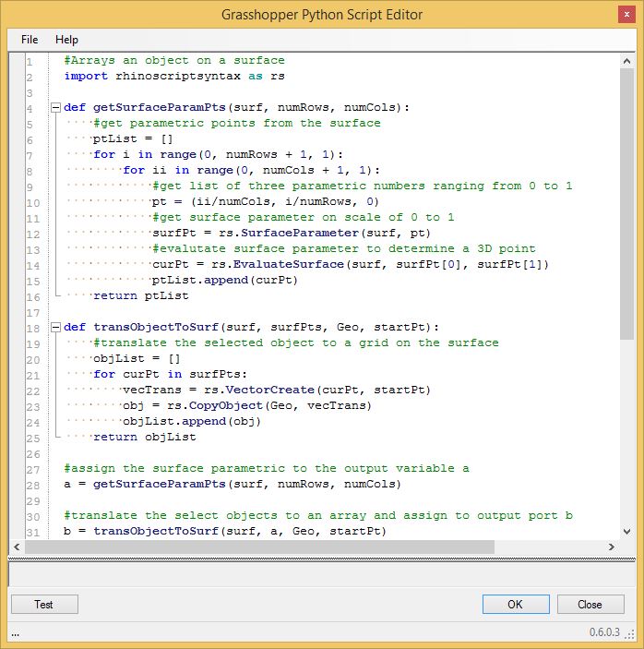Click the '#get parametric points from the surface' comment
The height and width of the screenshot is (649, 644).
(237, 124)
